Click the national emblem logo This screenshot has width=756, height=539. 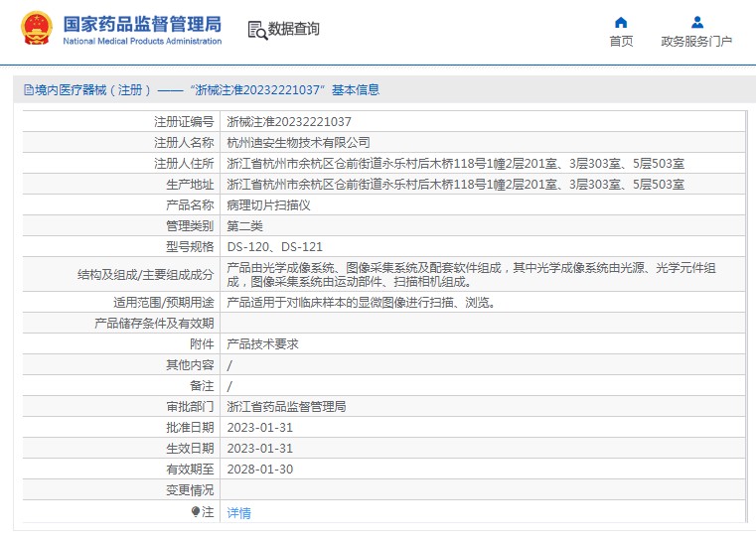point(36,28)
